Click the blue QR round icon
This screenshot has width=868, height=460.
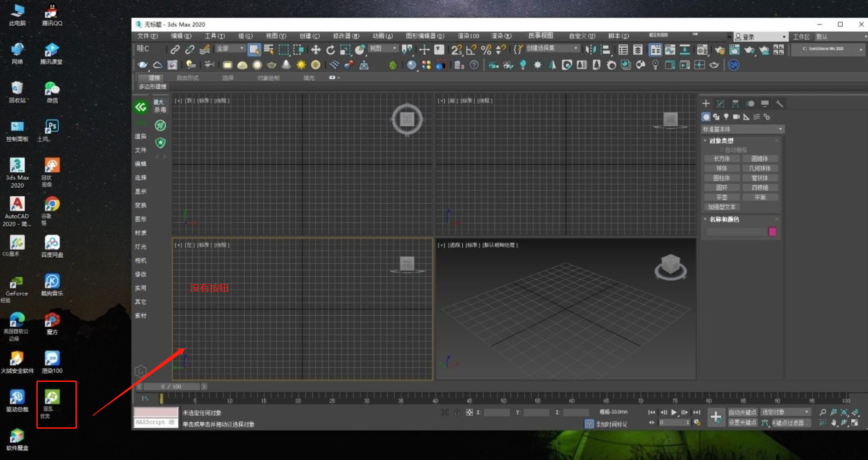tap(733, 65)
